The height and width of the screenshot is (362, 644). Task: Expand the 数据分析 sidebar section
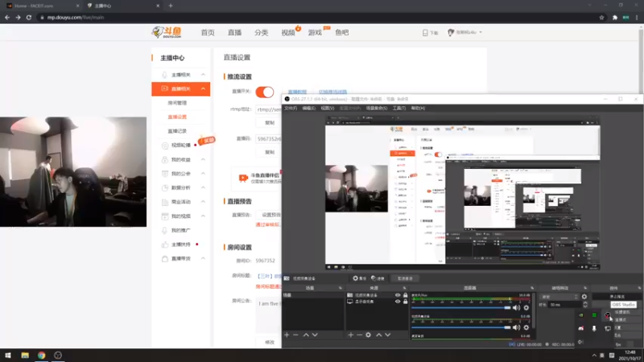203,187
